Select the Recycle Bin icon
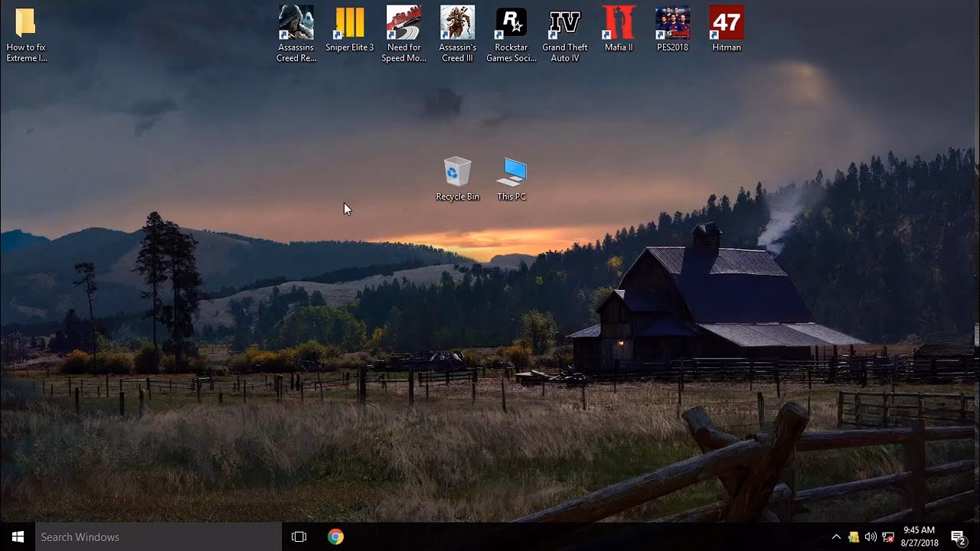The width and height of the screenshot is (980, 551). click(x=458, y=179)
